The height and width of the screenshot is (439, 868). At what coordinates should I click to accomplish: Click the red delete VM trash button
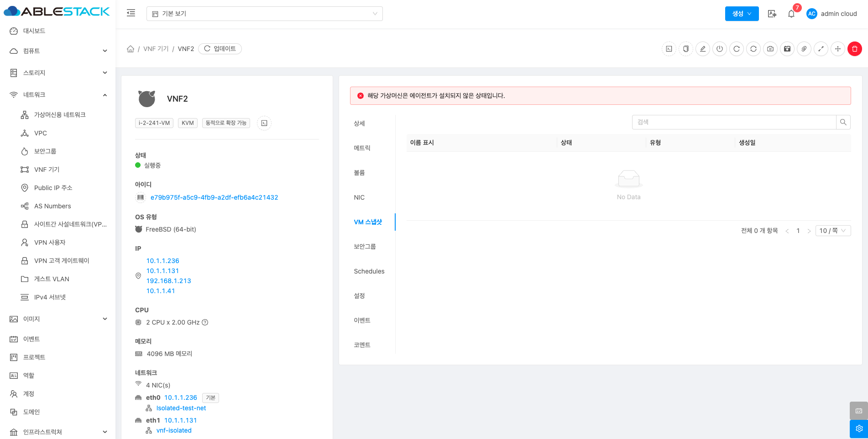854,49
